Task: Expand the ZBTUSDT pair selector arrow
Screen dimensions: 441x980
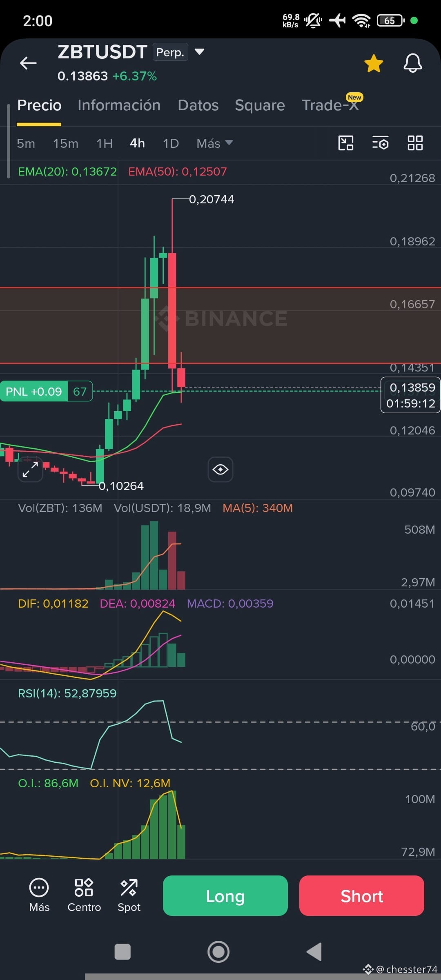Action: click(x=199, y=52)
